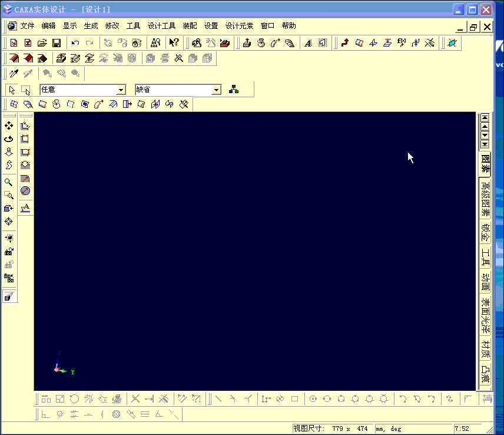Screen dimensions: 504x435
Task: Open the 设计工具 menu
Action: point(162,26)
